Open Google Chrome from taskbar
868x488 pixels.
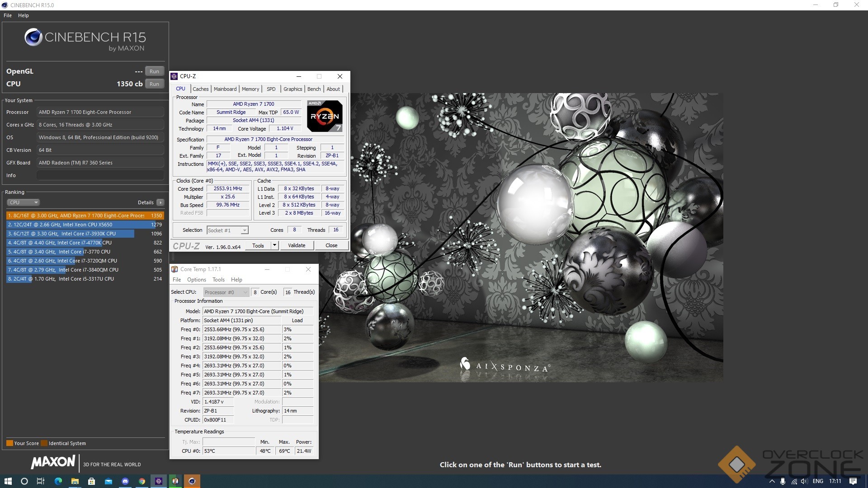(142, 481)
